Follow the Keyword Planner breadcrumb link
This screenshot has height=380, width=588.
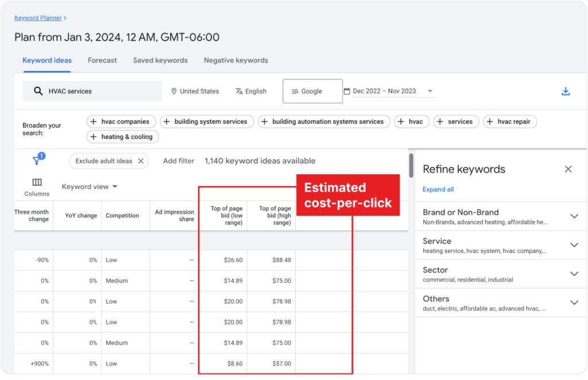point(38,18)
